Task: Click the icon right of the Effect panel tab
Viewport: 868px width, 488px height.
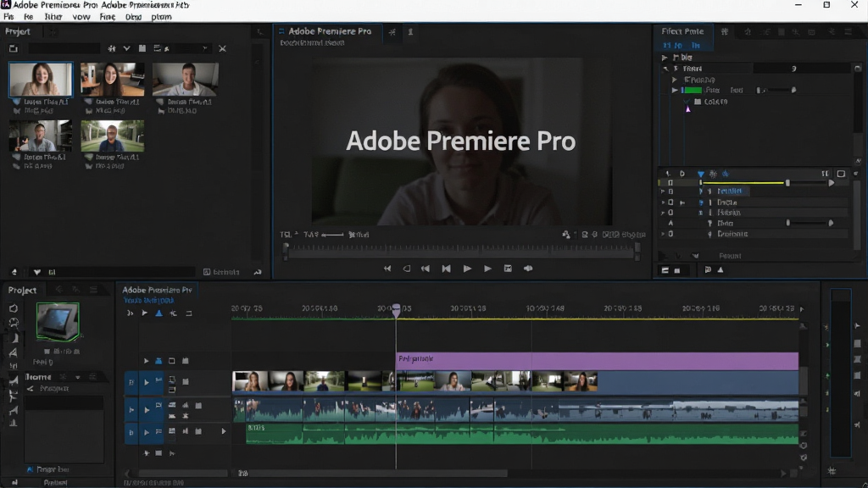Action: [725, 31]
